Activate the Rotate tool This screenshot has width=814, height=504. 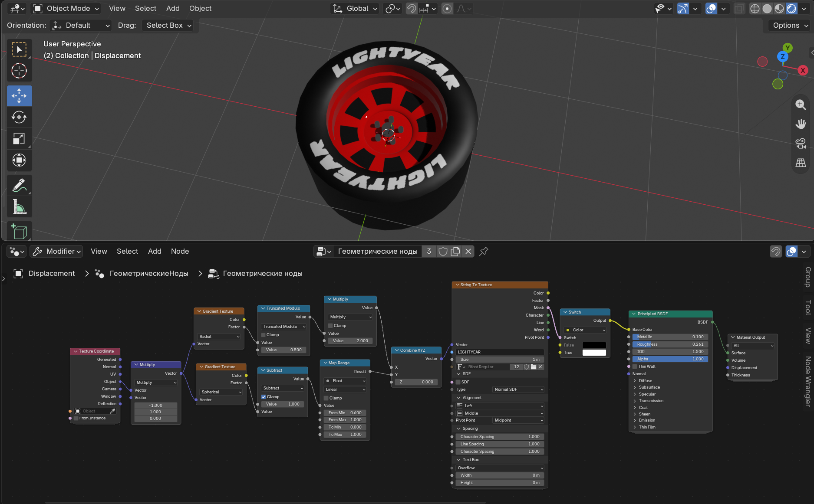(x=19, y=117)
